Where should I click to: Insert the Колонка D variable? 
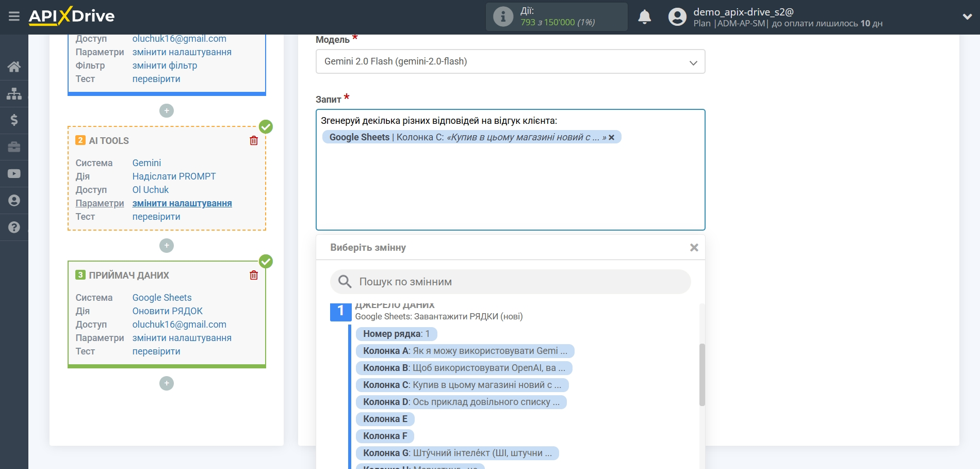pyautogui.click(x=461, y=402)
